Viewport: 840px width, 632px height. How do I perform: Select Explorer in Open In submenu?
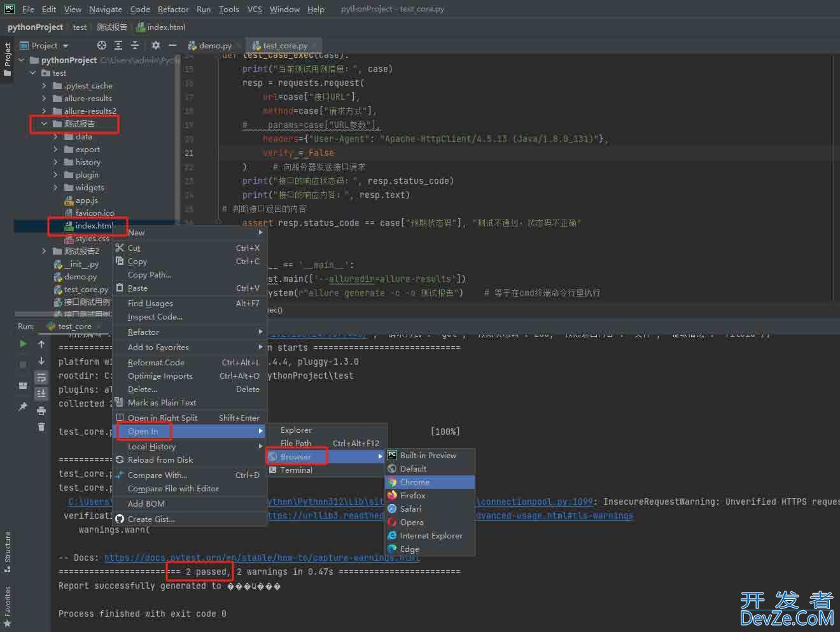point(326,430)
